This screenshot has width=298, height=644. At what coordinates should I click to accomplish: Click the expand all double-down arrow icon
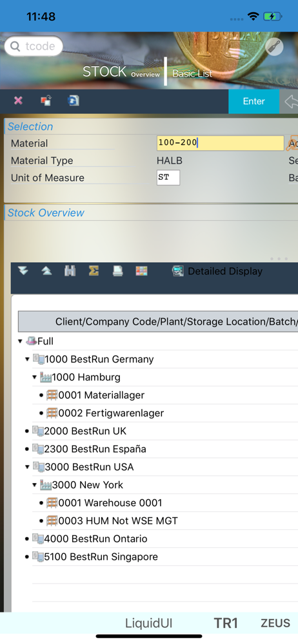(23, 271)
